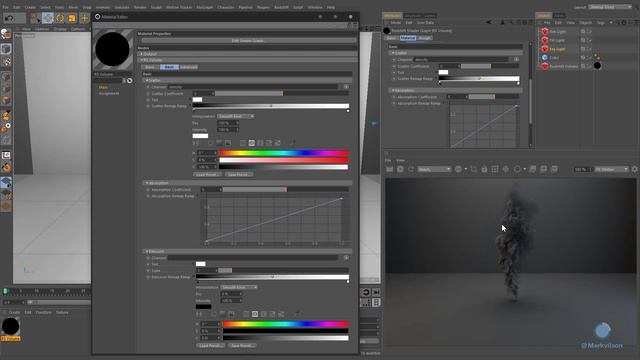Click the Make Editable icon in left palette
This screenshot has width=640, height=360.
(6, 34)
